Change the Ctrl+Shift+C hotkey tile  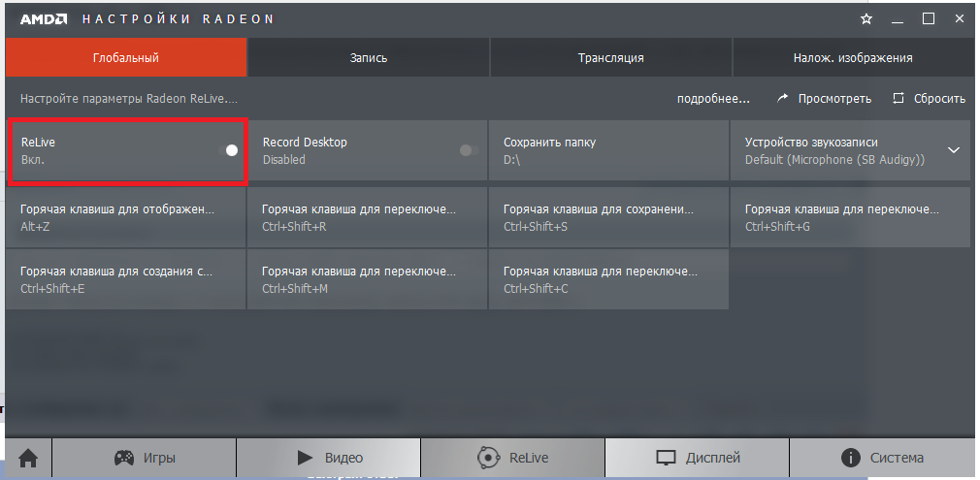[608, 279]
